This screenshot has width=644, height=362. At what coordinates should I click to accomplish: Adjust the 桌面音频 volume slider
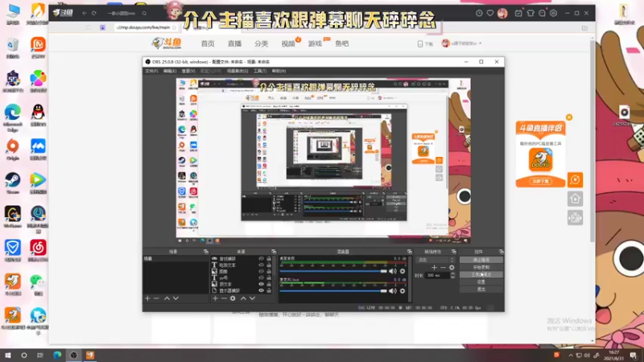333,271
